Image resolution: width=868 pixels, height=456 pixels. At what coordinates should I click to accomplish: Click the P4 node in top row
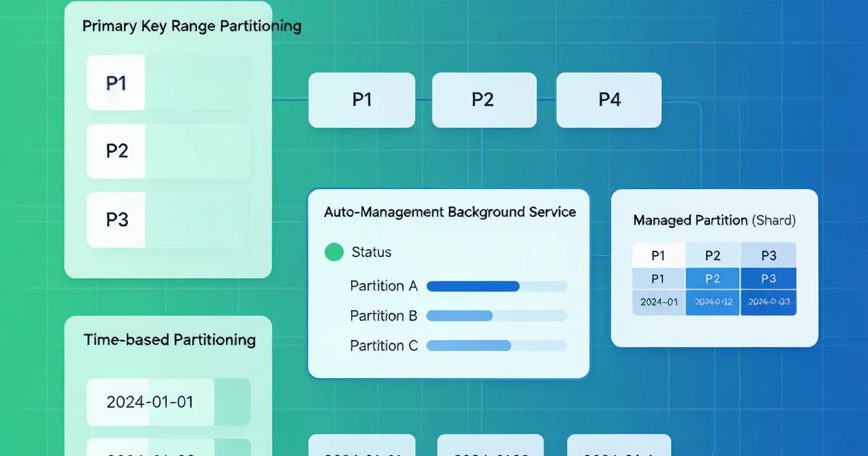(x=609, y=100)
